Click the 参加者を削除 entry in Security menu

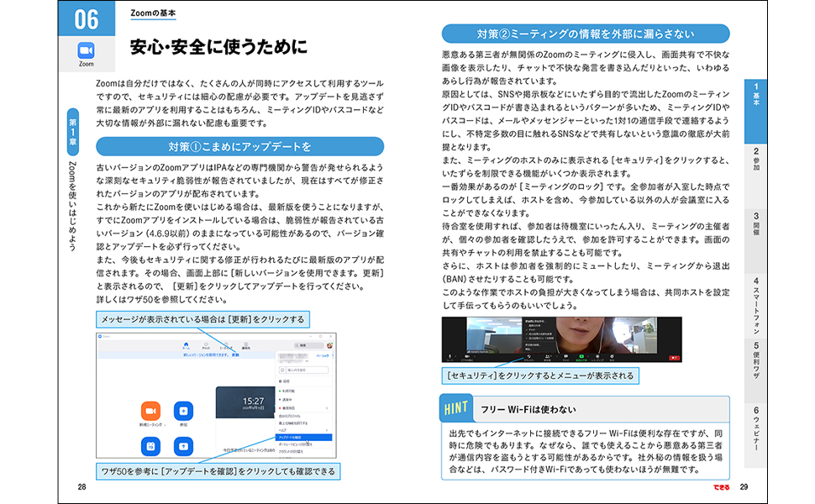[x=533, y=345]
